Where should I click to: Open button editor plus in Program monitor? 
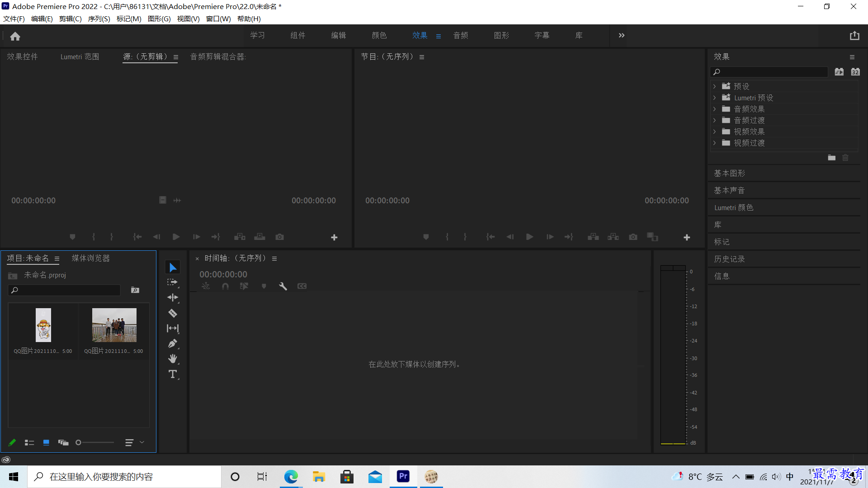coord(687,237)
